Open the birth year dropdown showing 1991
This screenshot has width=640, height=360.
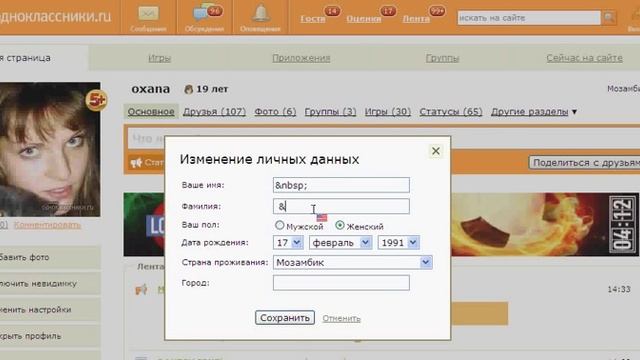pos(399,242)
